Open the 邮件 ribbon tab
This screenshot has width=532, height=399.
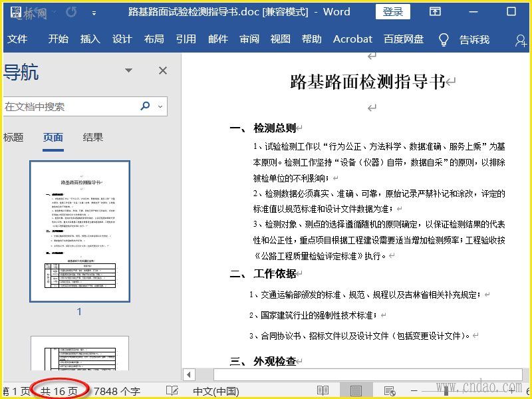218,39
